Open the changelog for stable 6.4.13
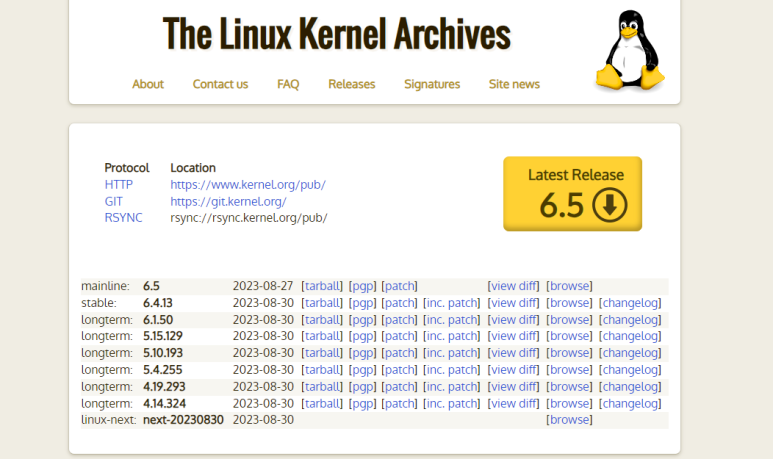The height and width of the screenshot is (459, 773). 630,303
